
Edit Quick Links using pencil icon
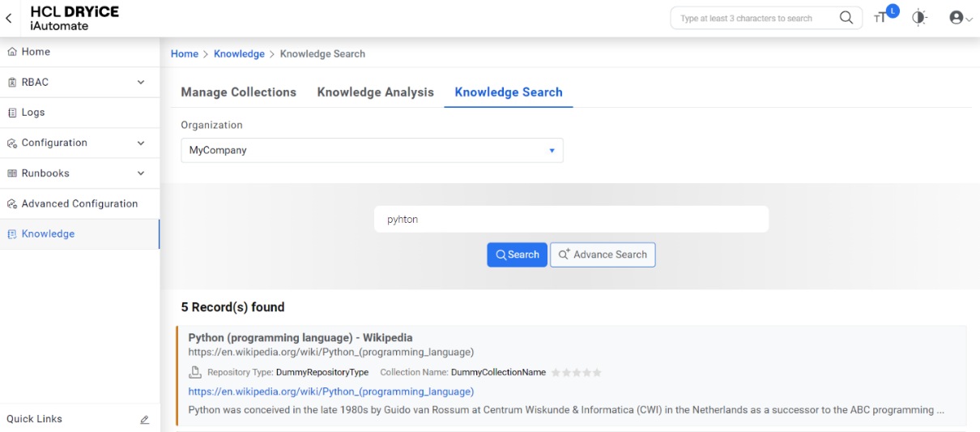[x=145, y=420]
